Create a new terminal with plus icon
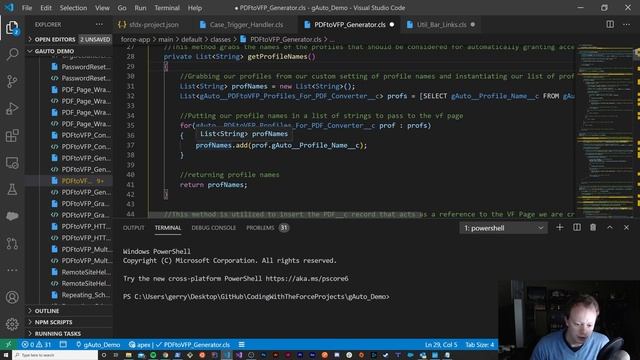This screenshot has height=360, width=640. pos(560,228)
